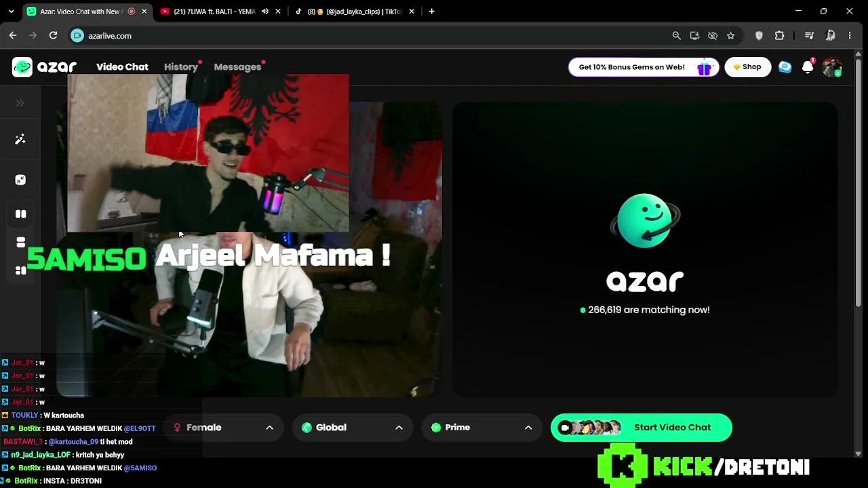Image resolution: width=868 pixels, height=488 pixels.
Task: Click the Azar logo in the header
Action: pyautogui.click(x=44, y=66)
